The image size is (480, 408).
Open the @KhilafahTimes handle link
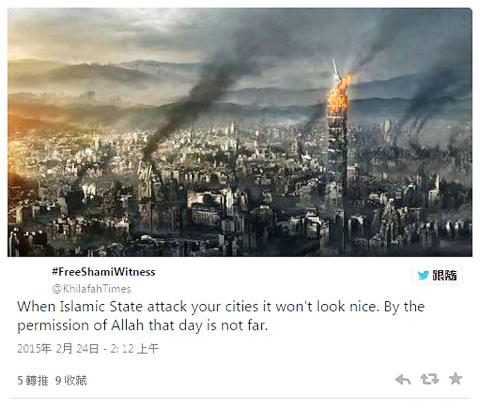(91, 289)
